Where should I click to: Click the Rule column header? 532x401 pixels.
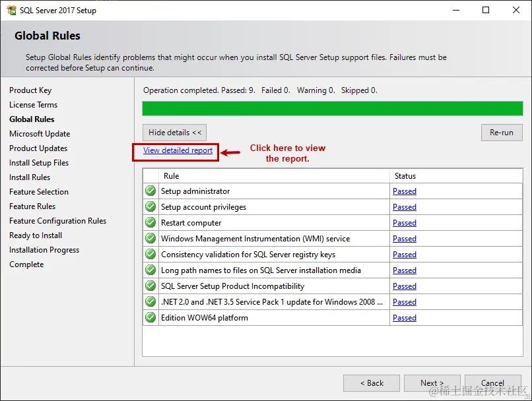click(x=274, y=176)
